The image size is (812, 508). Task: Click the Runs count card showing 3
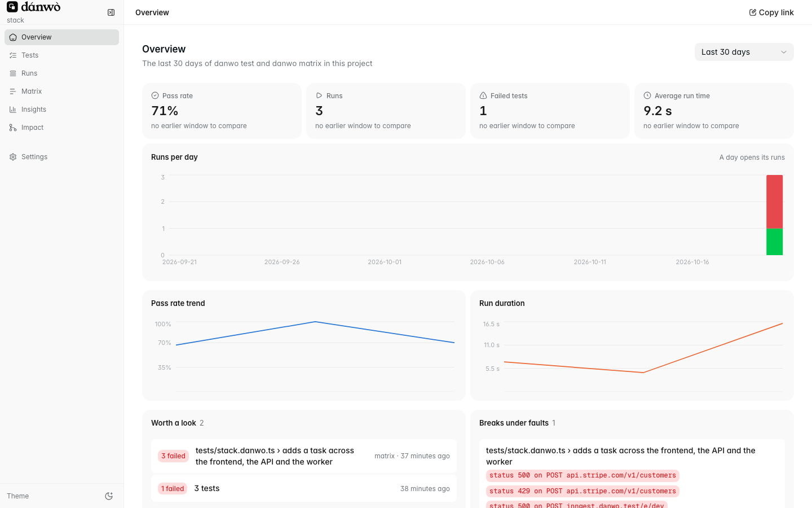pyautogui.click(x=386, y=111)
